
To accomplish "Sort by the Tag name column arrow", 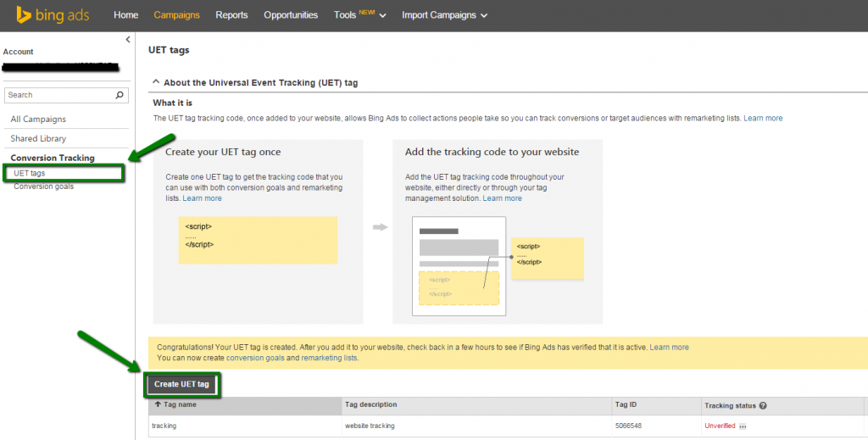I will 158,405.
